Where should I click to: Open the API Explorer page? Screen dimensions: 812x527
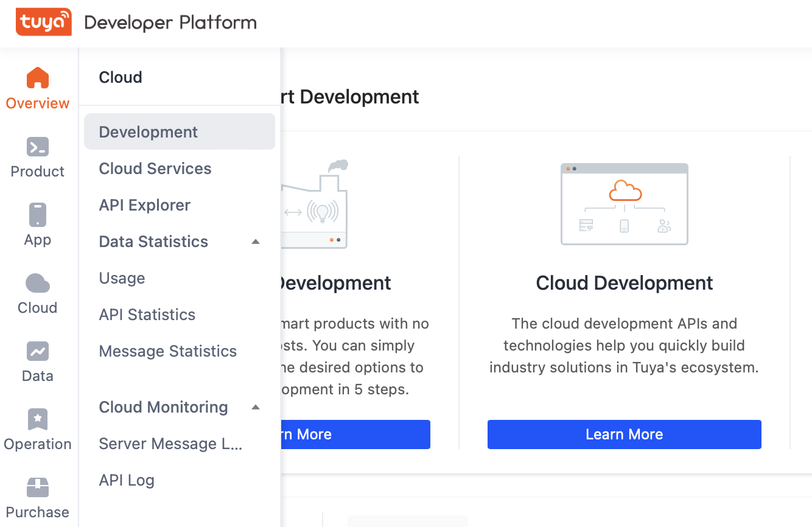click(x=144, y=205)
